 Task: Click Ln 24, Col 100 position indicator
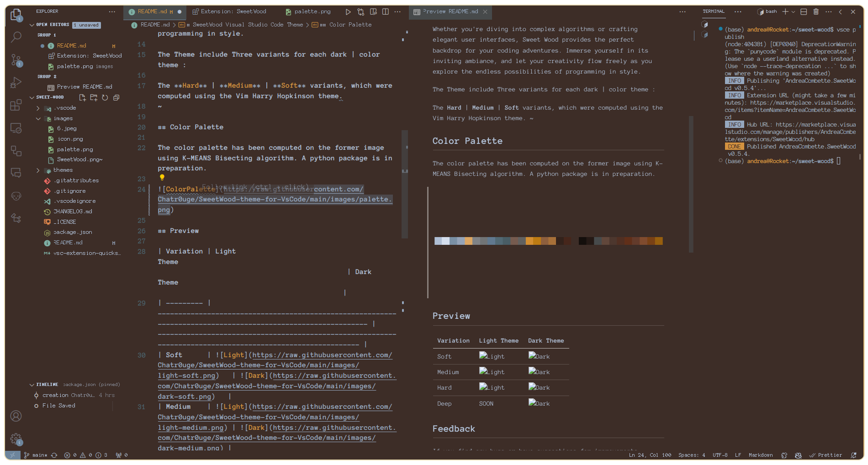click(650, 455)
